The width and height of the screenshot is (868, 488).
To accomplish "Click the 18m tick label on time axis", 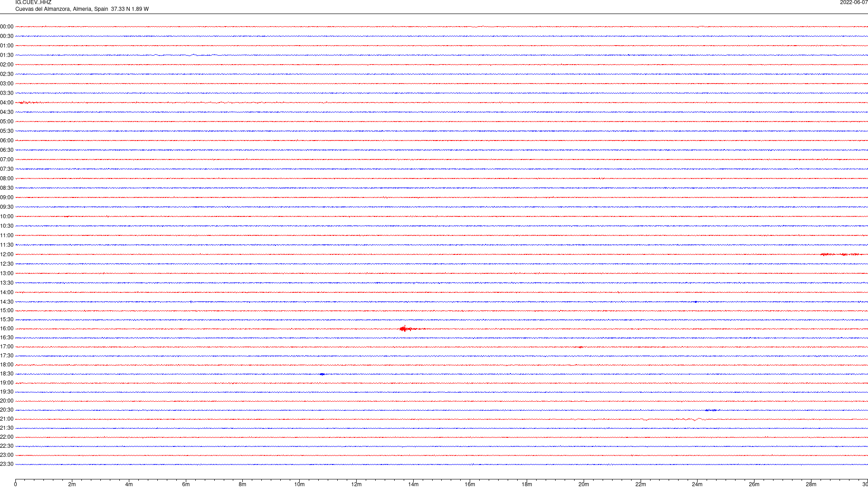I will coord(527,484).
